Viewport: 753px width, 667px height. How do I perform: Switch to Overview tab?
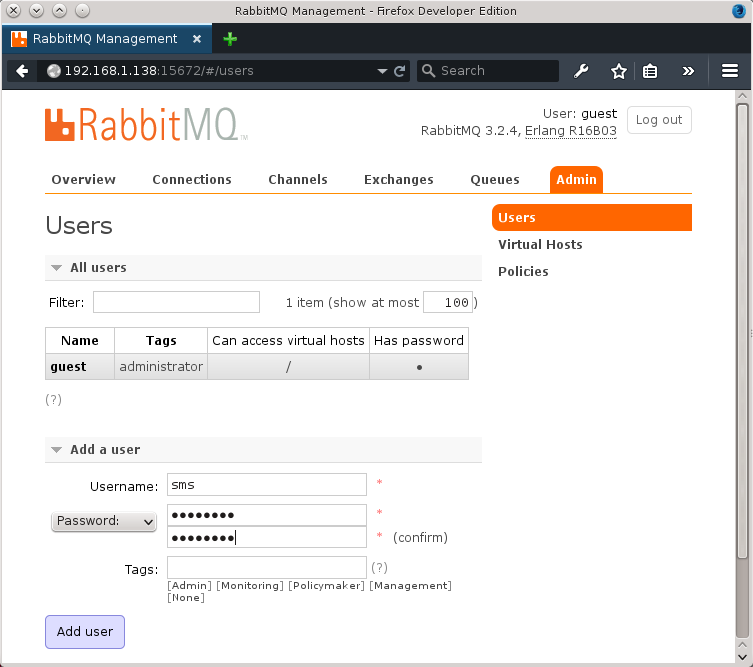click(x=84, y=180)
